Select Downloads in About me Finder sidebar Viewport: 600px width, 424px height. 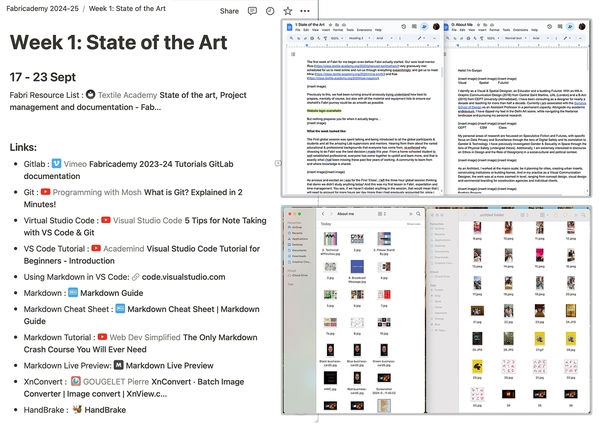[298, 256]
